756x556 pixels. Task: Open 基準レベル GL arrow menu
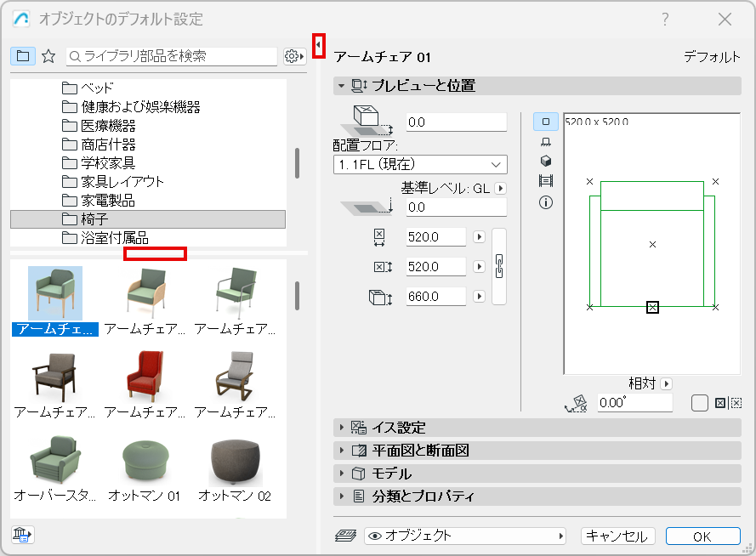point(501,189)
